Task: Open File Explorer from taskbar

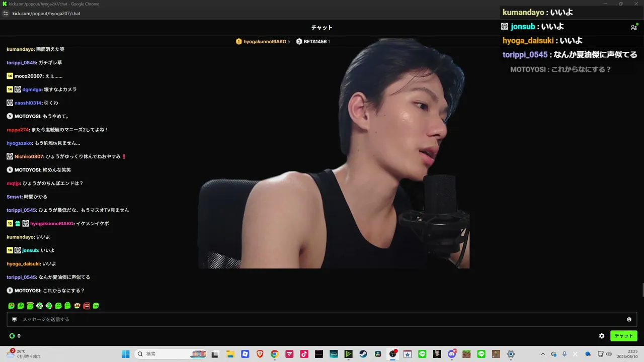Action: coord(230,354)
